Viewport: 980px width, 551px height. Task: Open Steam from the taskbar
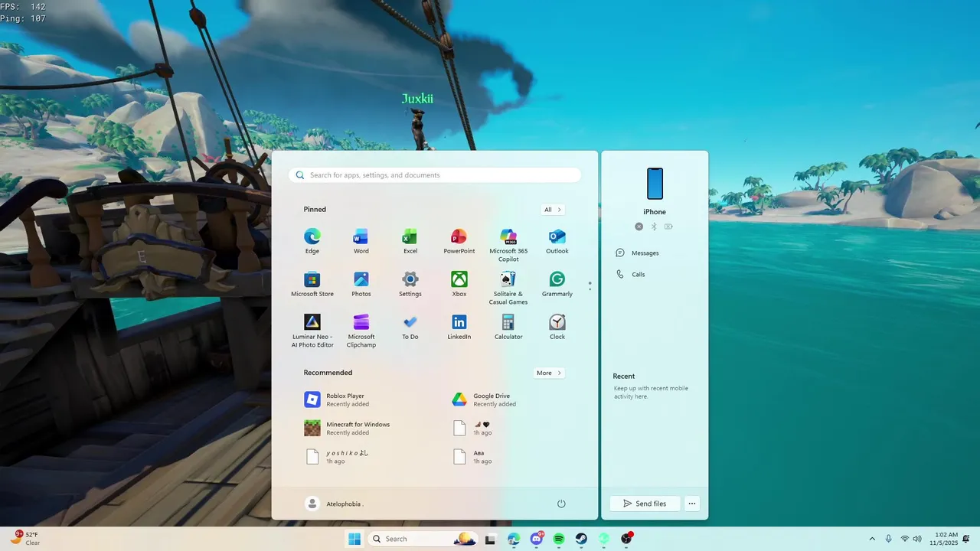[x=582, y=539]
